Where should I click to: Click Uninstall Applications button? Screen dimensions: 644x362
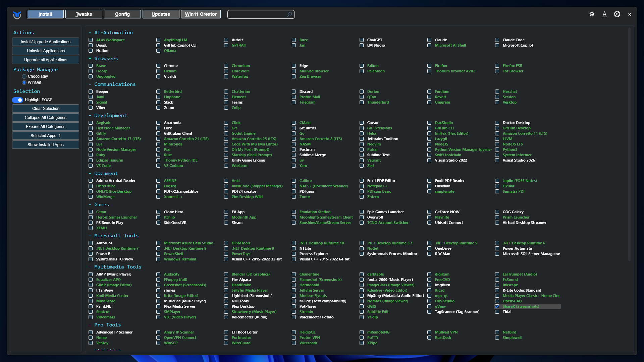coord(46,51)
